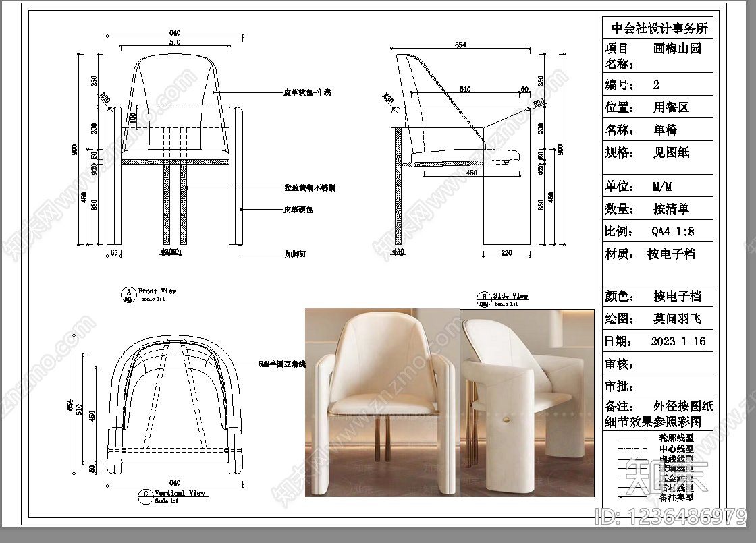Click legend entry 备注类型
This screenshot has height=543, width=756.
coord(676,497)
